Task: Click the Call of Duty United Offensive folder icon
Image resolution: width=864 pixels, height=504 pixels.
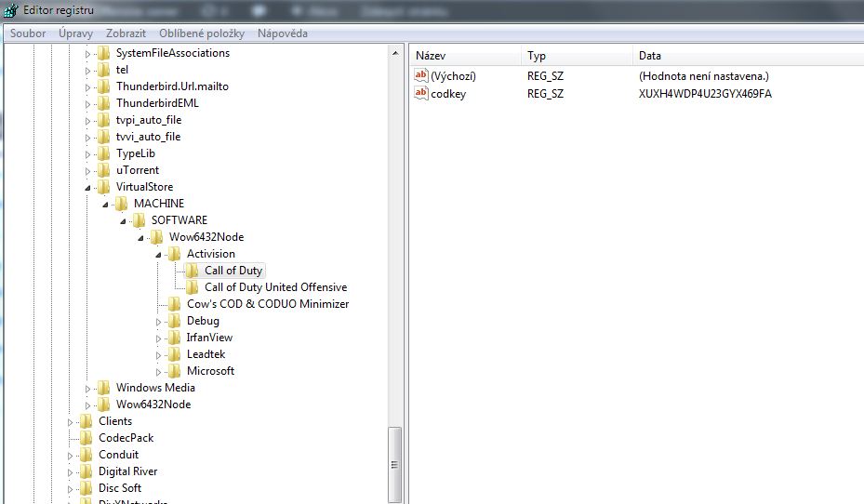Action: (x=192, y=287)
